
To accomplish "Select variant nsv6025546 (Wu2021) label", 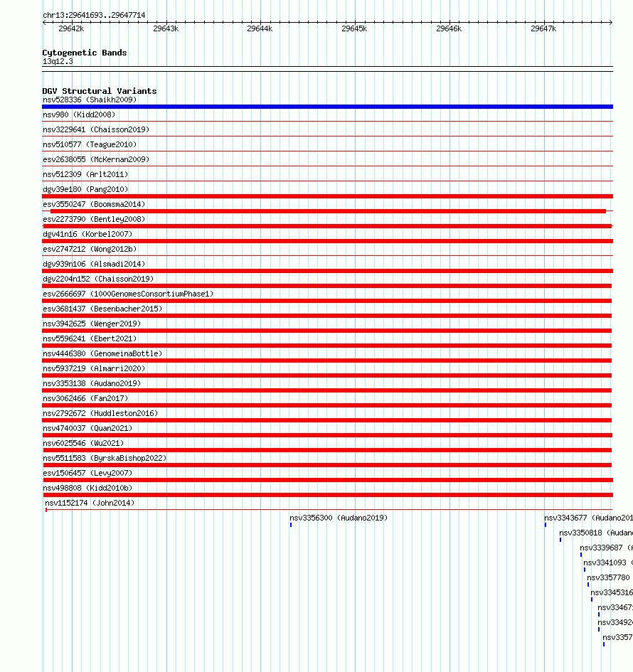I will pos(83,443).
